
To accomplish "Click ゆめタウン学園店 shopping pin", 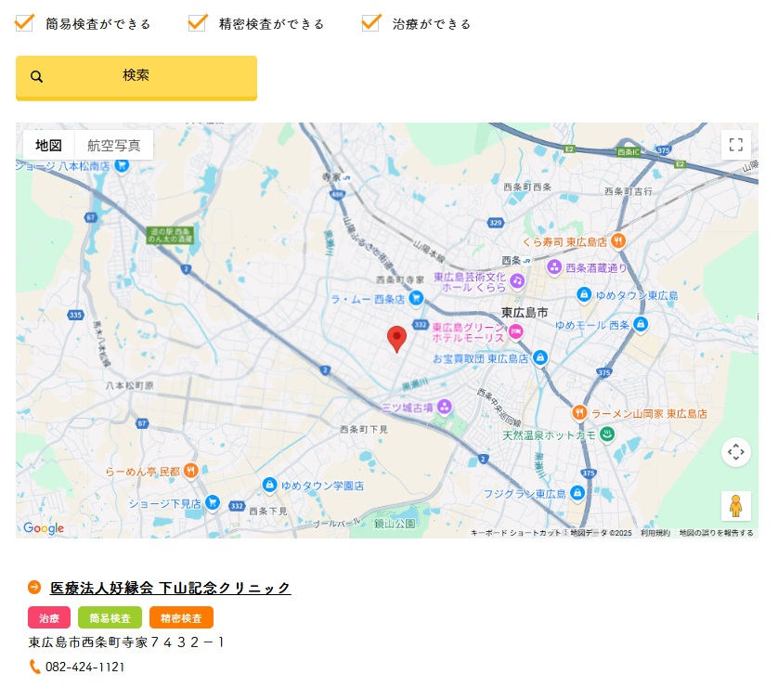I will pos(269,485).
